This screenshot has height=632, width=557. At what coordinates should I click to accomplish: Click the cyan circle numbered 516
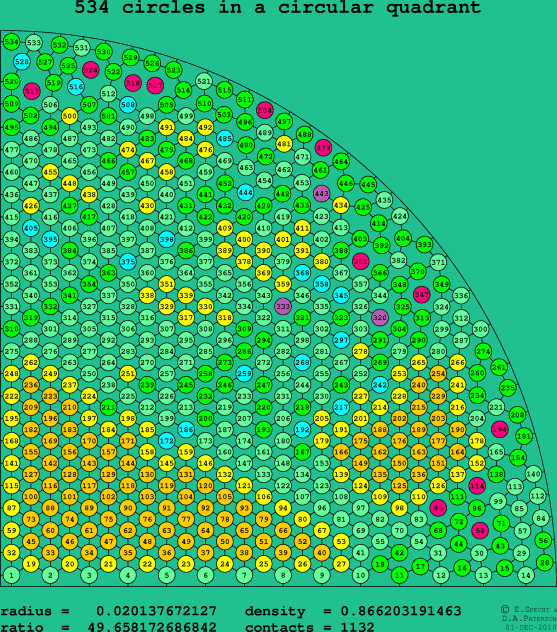[76, 87]
